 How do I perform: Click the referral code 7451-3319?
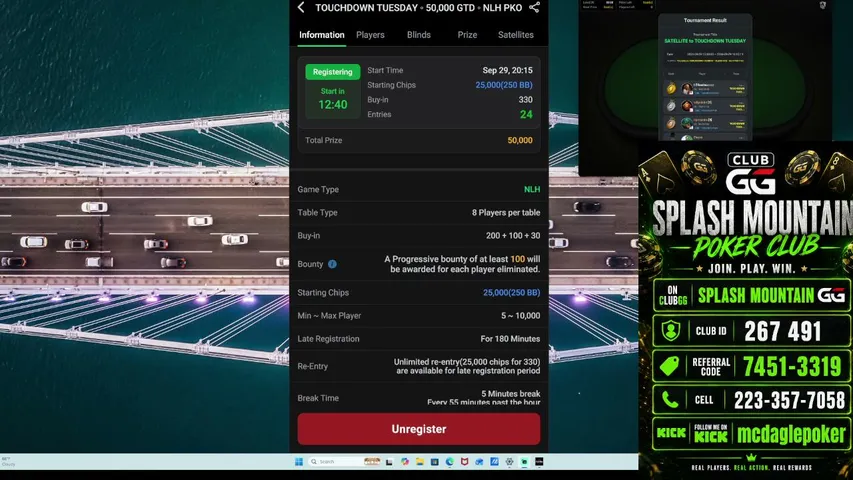(x=792, y=366)
